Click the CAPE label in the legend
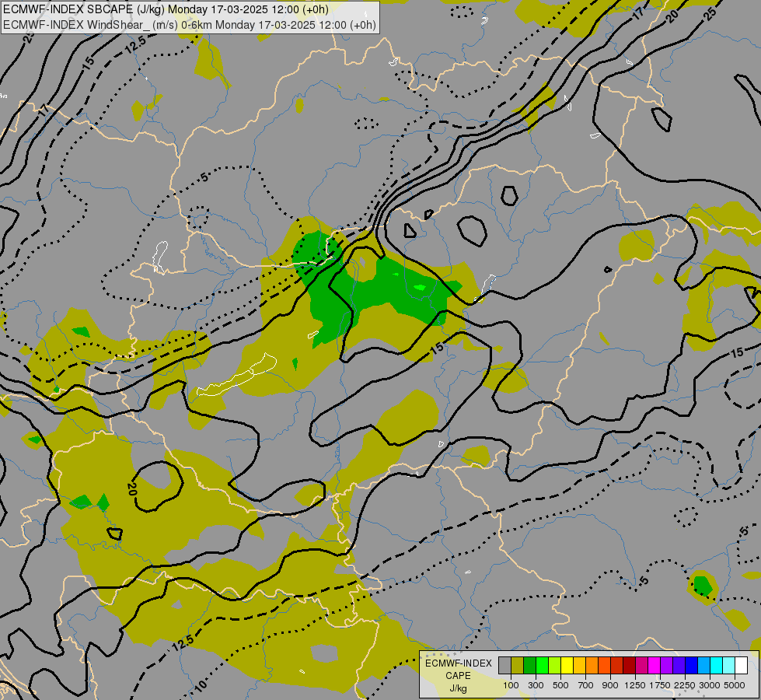This screenshot has height=700, width=761. click(458, 676)
